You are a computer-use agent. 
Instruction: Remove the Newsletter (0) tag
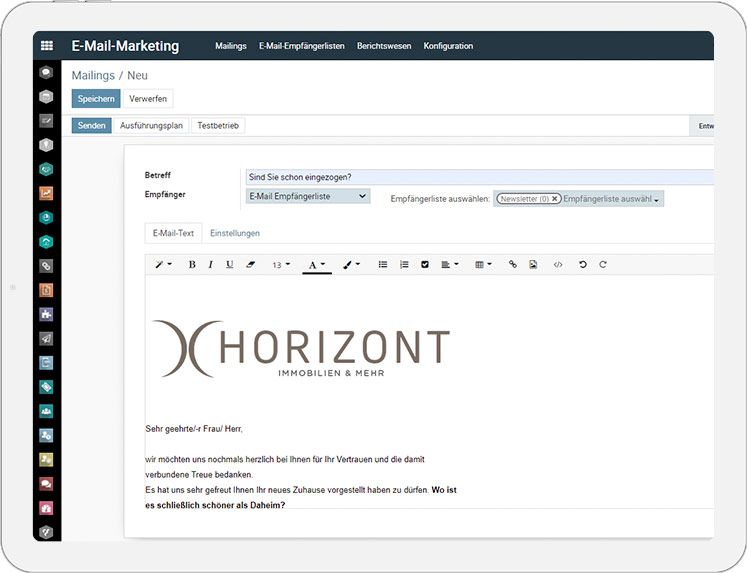point(555,199)
